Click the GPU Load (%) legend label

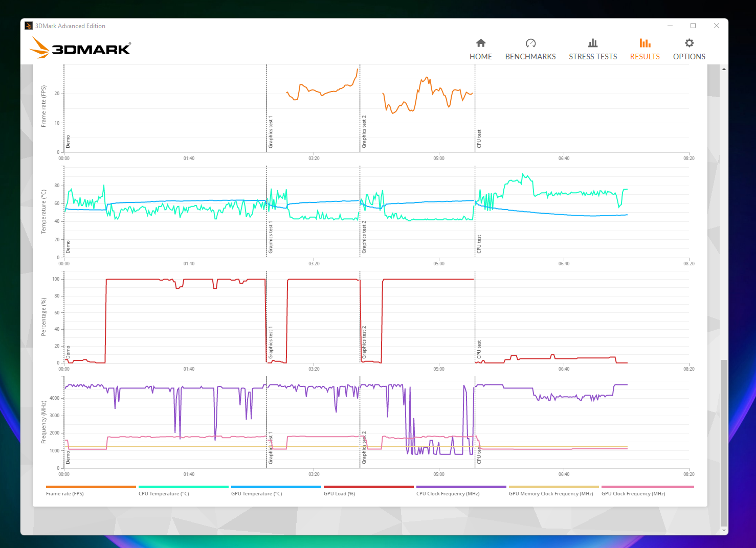point(339,494)
